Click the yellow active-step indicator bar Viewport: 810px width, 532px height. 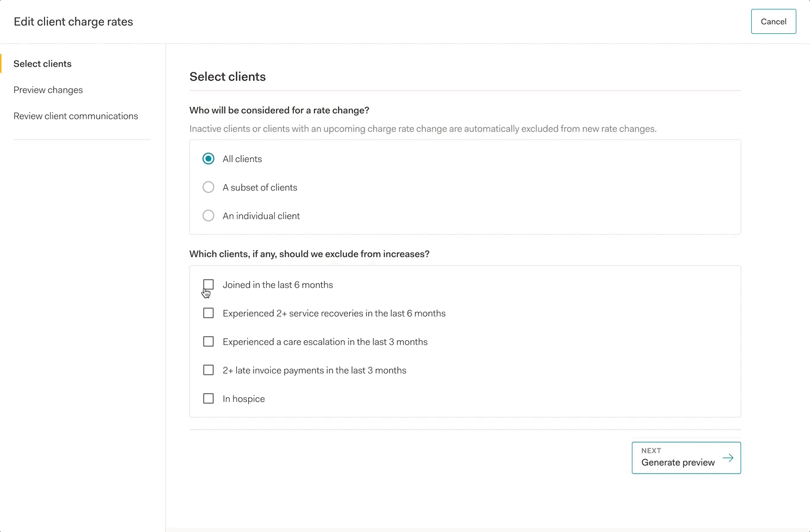pyautogui.click(x=1, y=64)
